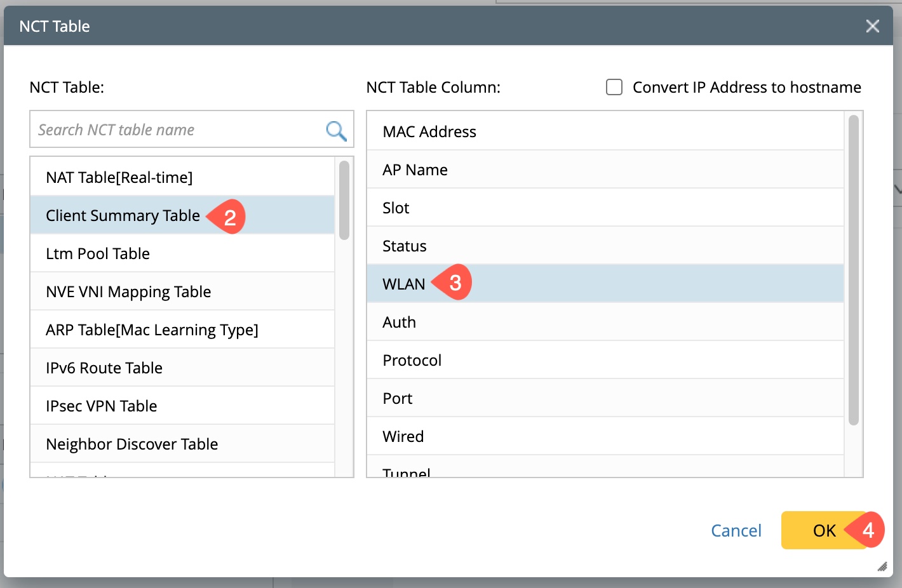Click the search magnifier icon

(336, 131)
